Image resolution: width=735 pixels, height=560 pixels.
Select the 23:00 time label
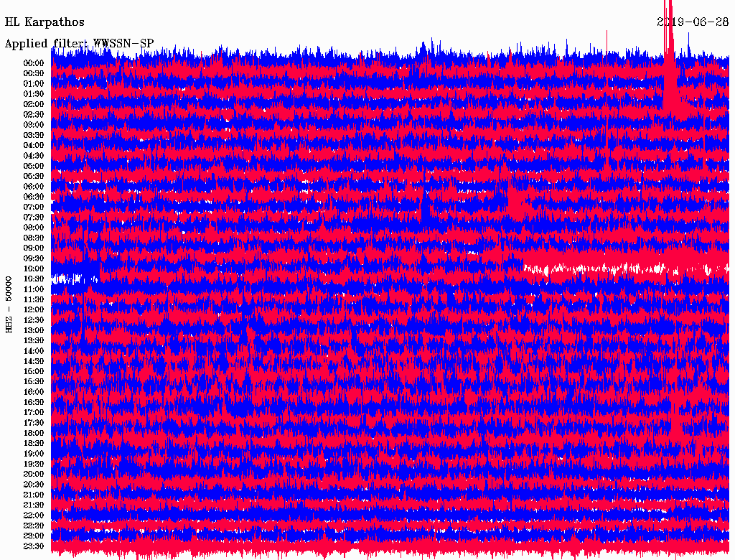tap(34, 536)
